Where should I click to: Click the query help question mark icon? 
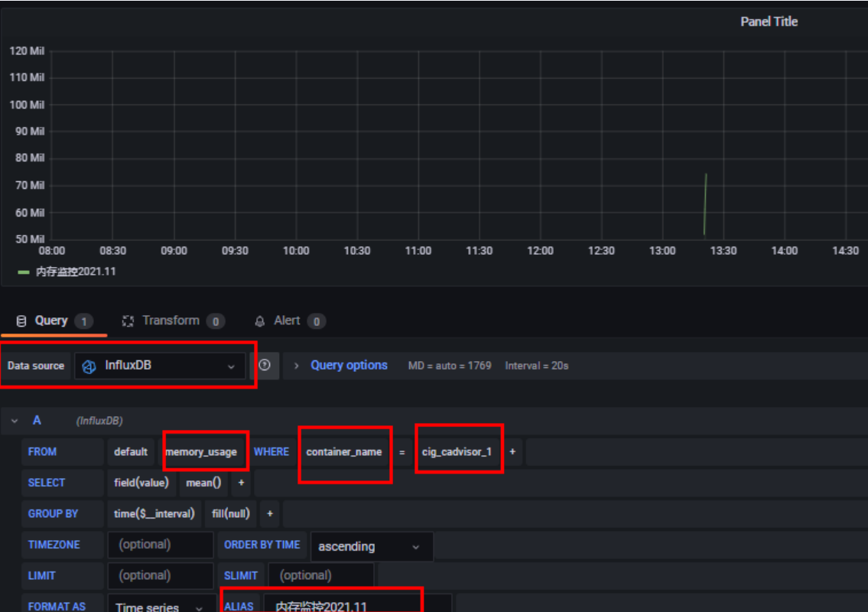[265, 365]
